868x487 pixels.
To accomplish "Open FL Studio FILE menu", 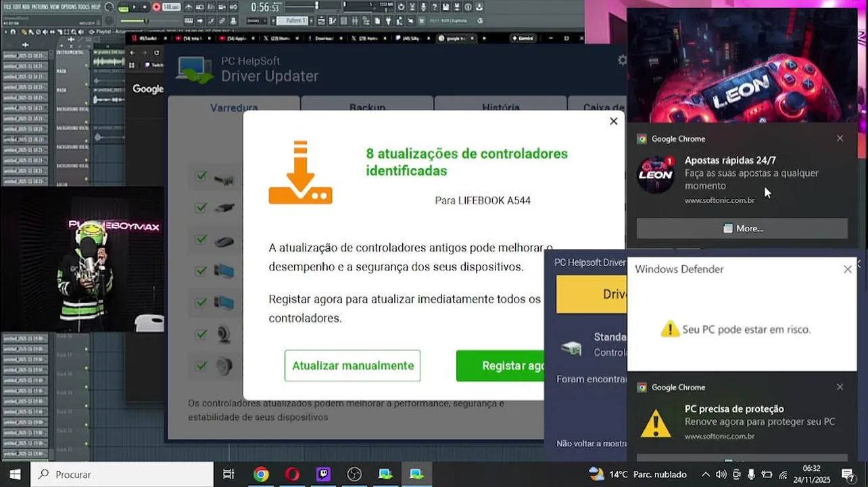I will coord(7,7).
